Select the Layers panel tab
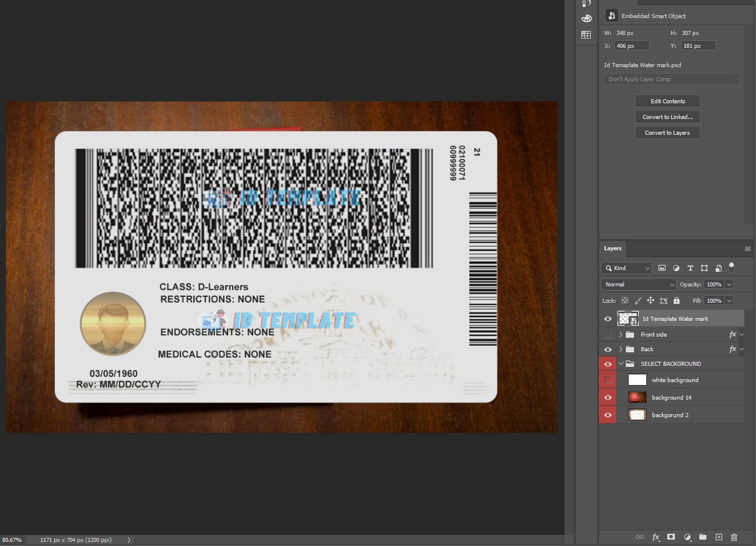Screen dimensions: 756x546 (612, 249)
